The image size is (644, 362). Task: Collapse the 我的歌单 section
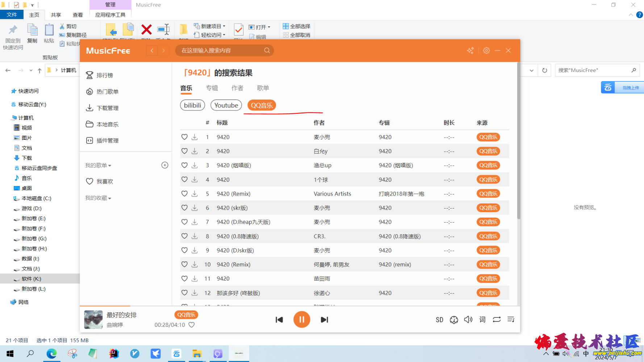coord(98,165)
